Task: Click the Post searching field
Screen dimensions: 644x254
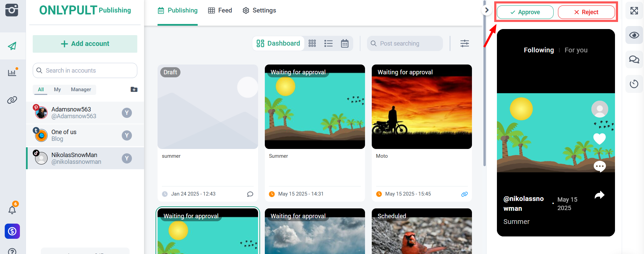Action: click(x=405, y=44)
